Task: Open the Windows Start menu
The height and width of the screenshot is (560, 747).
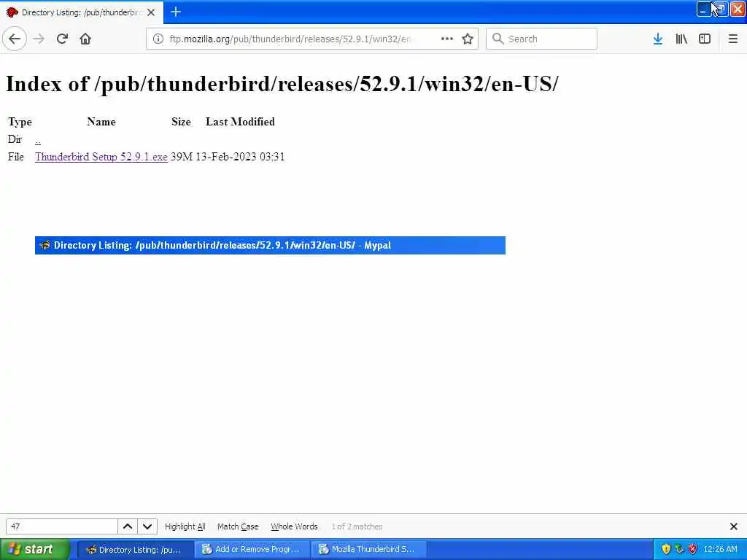Action: tap(35, 549)
